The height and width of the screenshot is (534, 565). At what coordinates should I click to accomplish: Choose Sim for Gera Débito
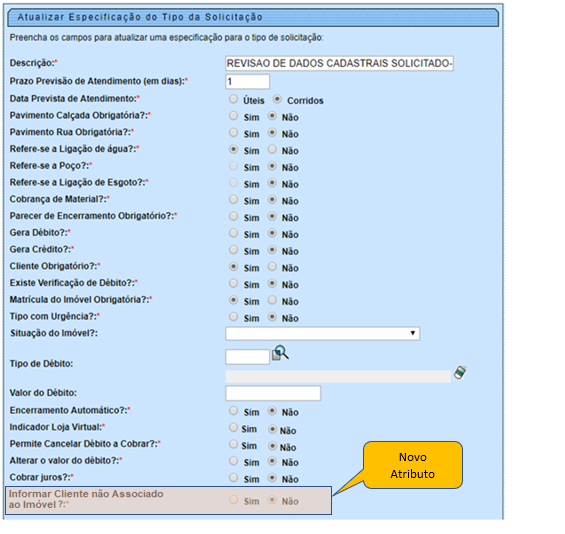233,233
